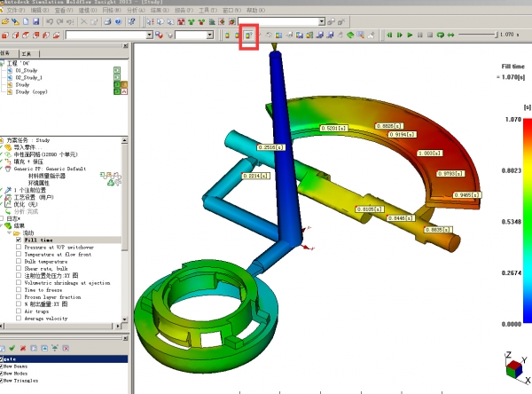The width and height of the screenshot is (532, 394).
Task: Open the 分析 menu
Action: [136, 10]
